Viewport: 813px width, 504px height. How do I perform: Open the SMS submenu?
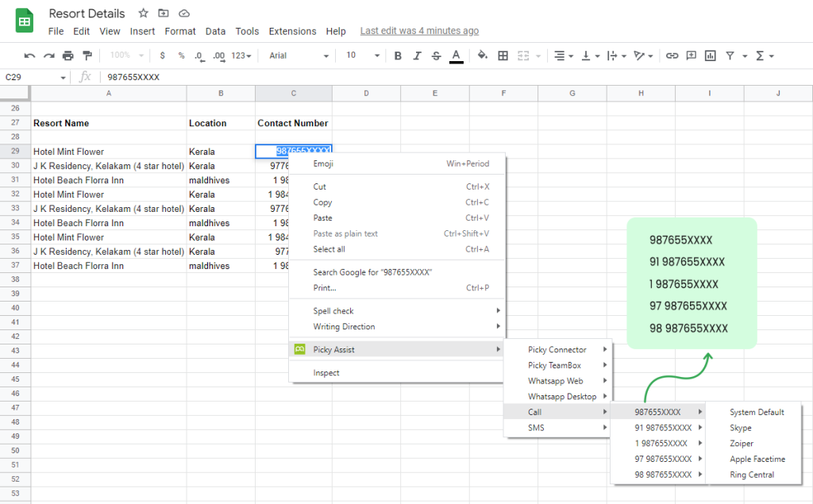point(557,428)
